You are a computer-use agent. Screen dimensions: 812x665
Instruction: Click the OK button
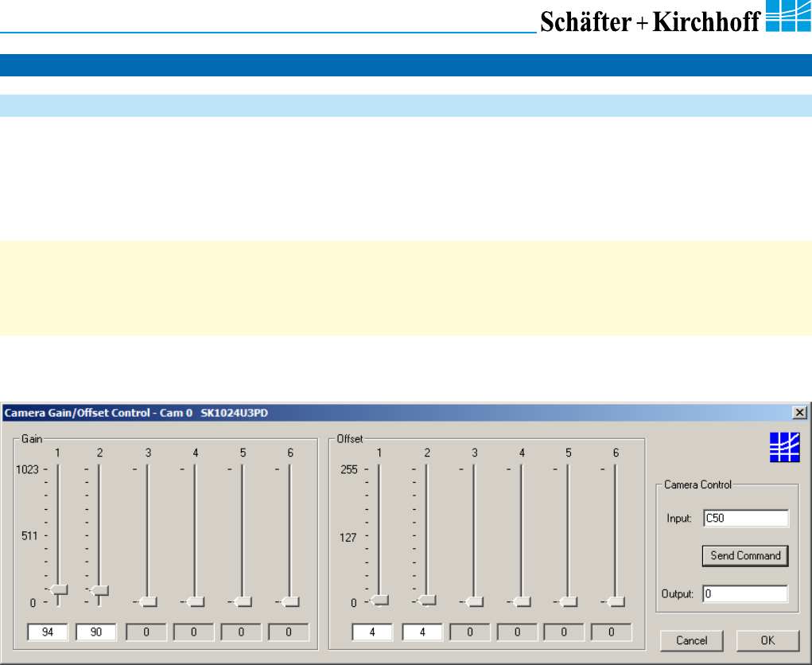click(x=767, y=640)
